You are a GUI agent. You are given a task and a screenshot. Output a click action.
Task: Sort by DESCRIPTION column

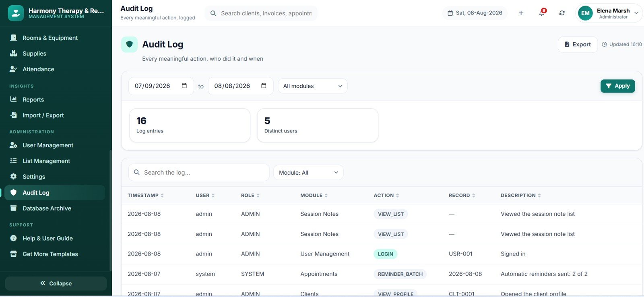coord(521,196)
